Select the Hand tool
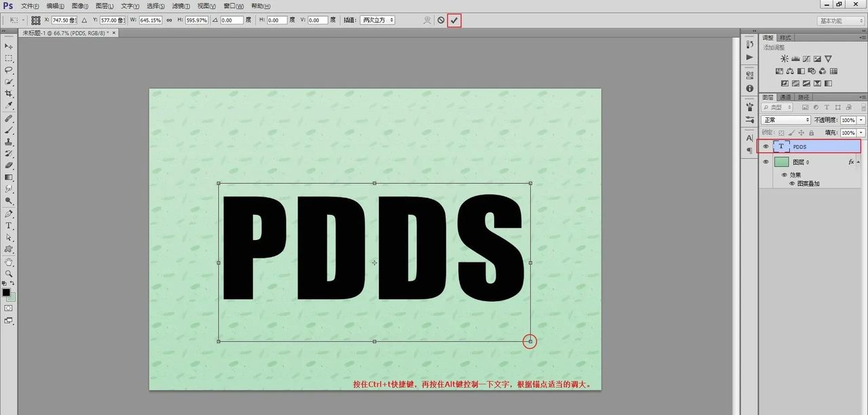Viewport: 868px width, 415px height. [x=9, y=262]
